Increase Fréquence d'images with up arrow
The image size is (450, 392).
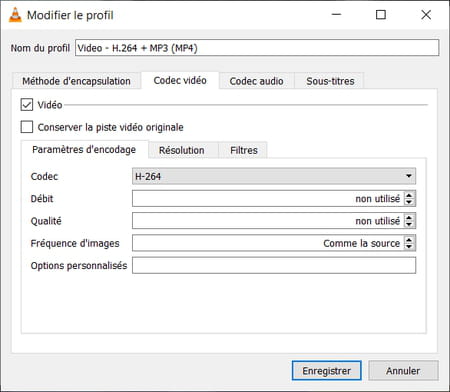(x=409, y=240)
